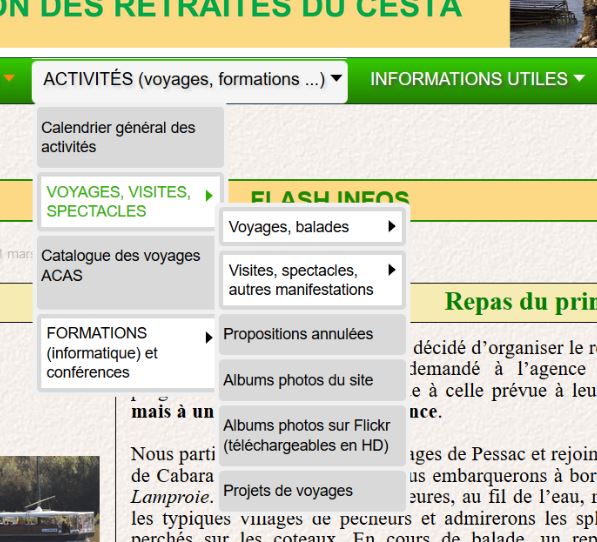The image size is (597, 542).
Task: Click the header photo at the top right
Action: click(x=553, y=24)
